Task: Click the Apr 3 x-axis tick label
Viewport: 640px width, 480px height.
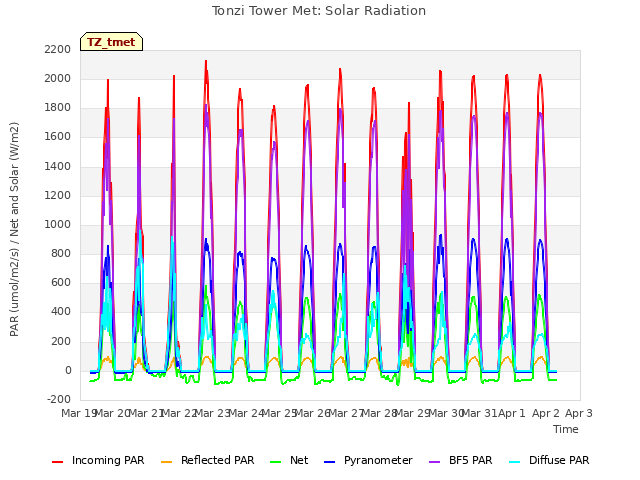Action: (x=579, y=413)
